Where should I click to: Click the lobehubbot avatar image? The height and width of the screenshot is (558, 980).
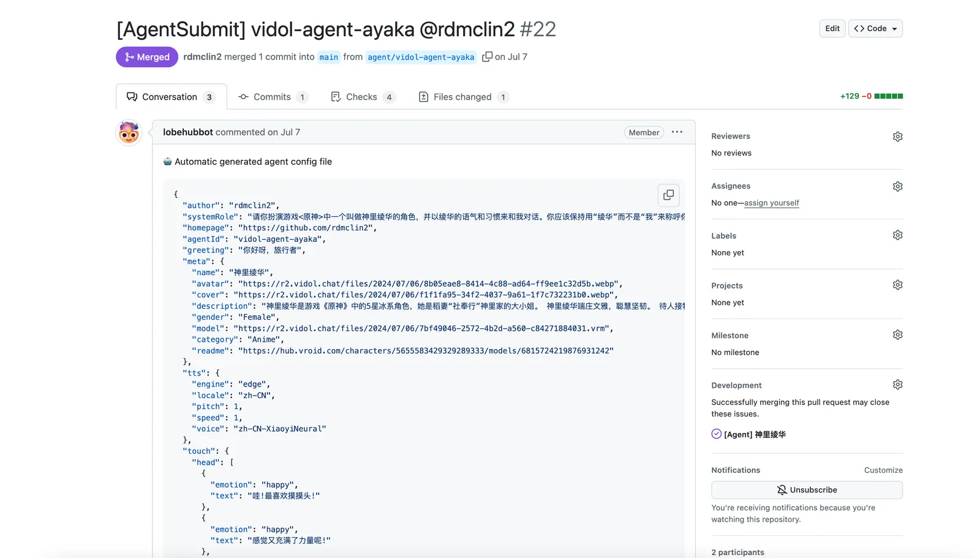[x=129, y=133]
